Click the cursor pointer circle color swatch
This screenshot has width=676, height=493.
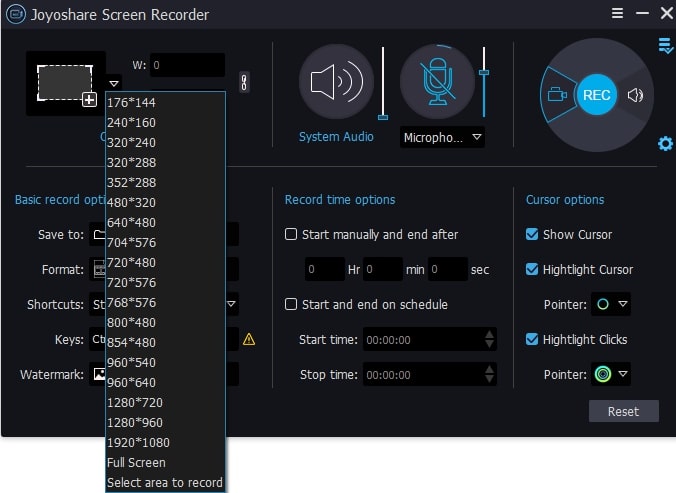tap(603, 304)
